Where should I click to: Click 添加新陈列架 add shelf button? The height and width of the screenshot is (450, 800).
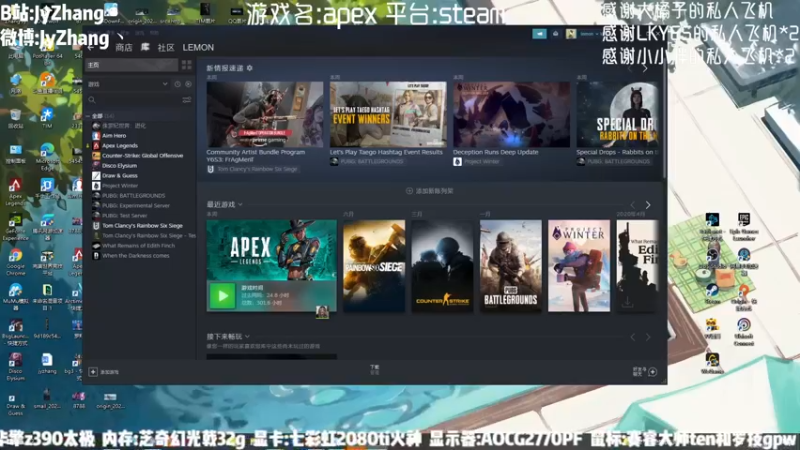point(430,191)
